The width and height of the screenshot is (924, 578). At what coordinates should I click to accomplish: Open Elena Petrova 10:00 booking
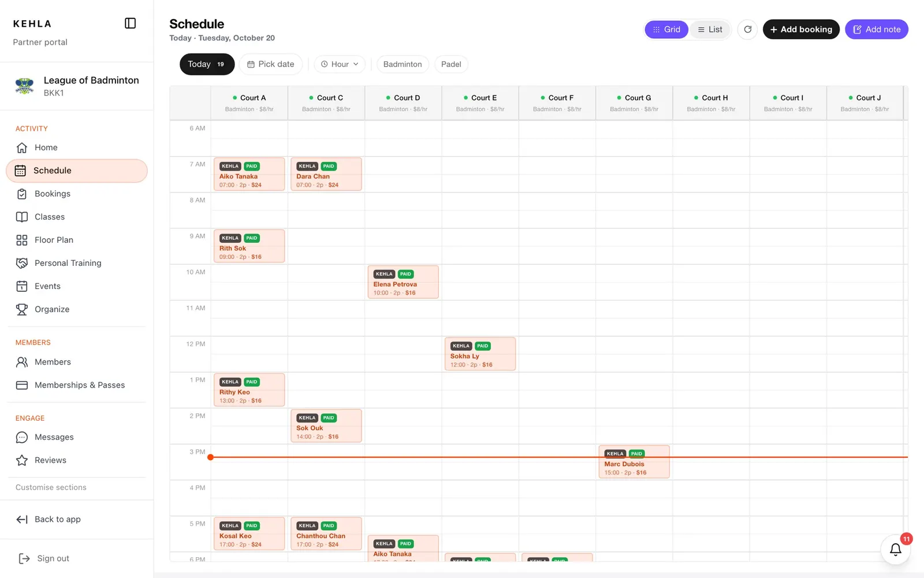pyautogui.click(x=403, y=282)
